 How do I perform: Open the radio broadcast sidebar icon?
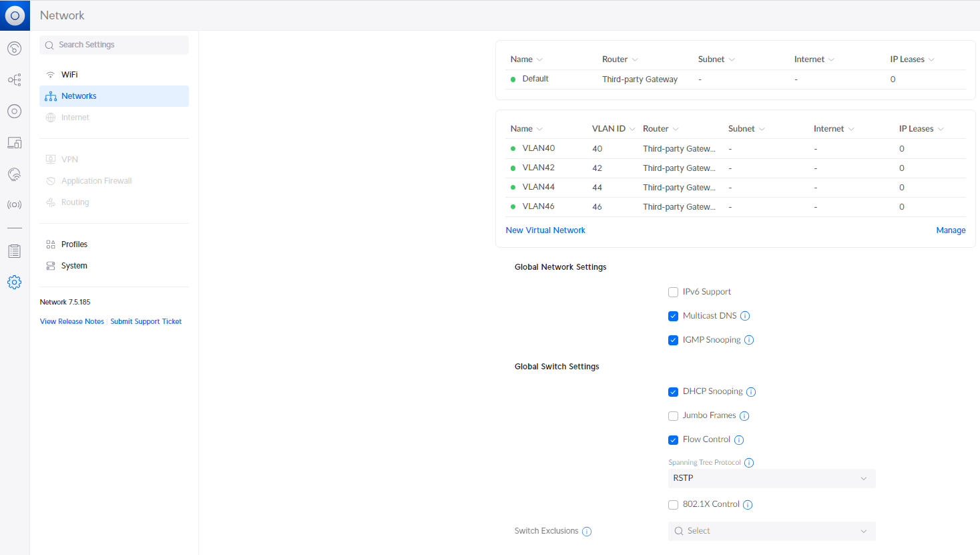point(15,205)
